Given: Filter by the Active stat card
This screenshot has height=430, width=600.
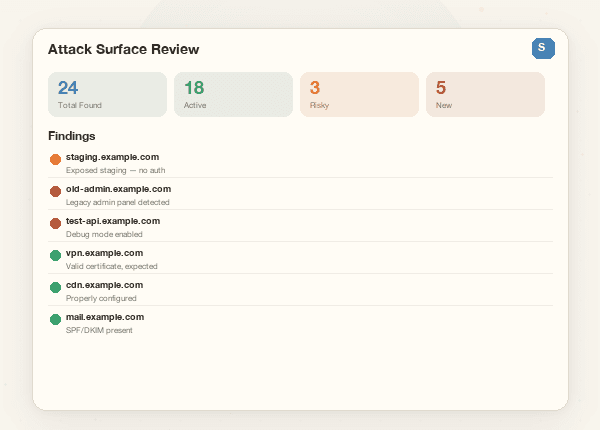Looking at the screenshot, I should [233, 94].
